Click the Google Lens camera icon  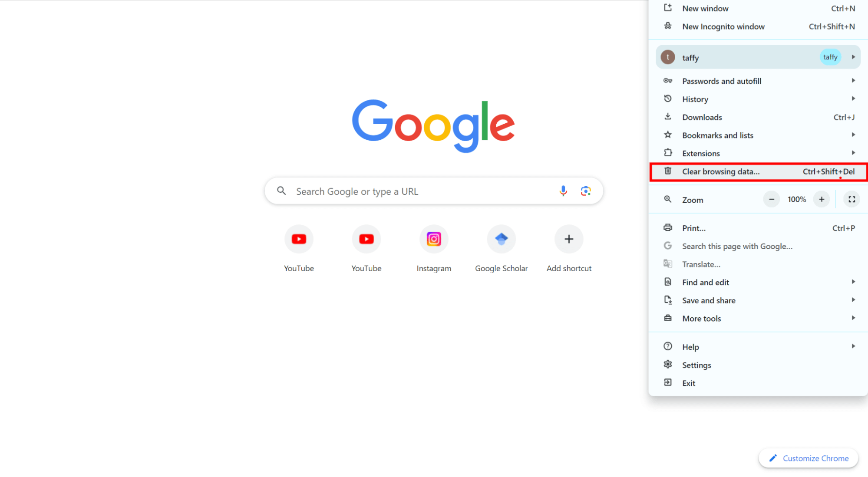[x=585, y=191]
